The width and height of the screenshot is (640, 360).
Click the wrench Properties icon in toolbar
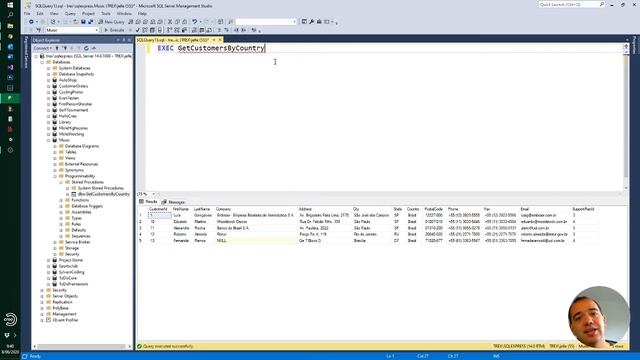[311, 22]
